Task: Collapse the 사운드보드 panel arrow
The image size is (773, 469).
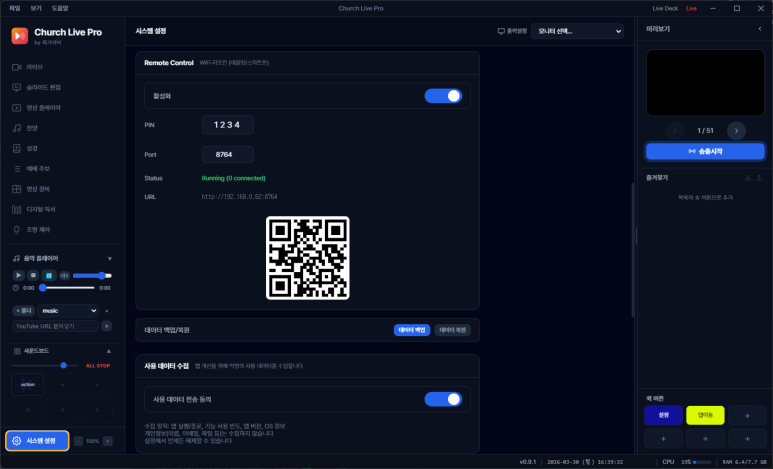Action: click(109, 351)
